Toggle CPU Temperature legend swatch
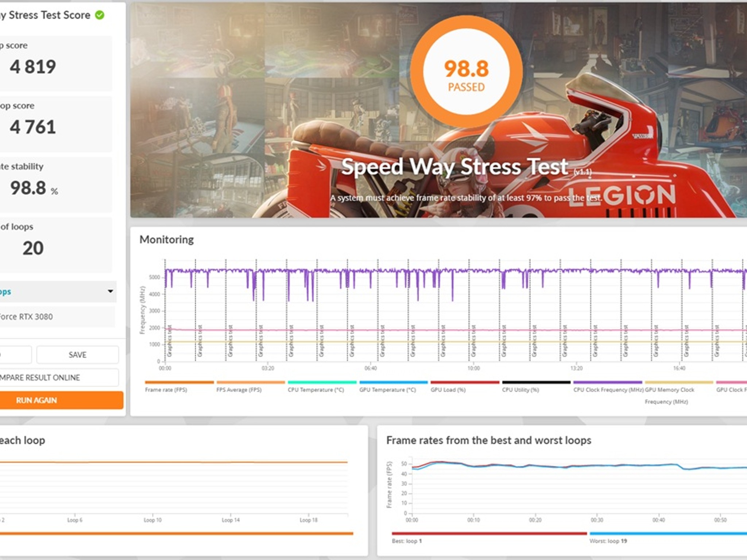This screenshot has width=747, height=560. coord(322,382)
